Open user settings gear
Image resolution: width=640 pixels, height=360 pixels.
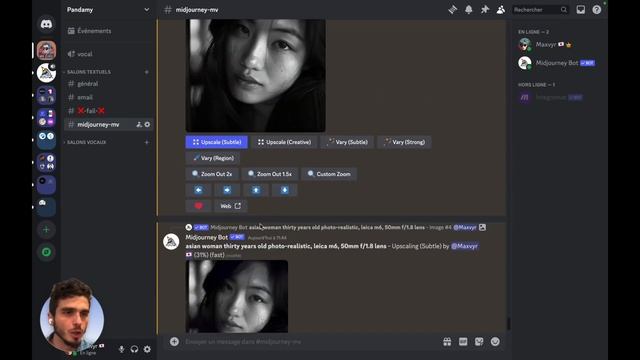coord(147,349)
